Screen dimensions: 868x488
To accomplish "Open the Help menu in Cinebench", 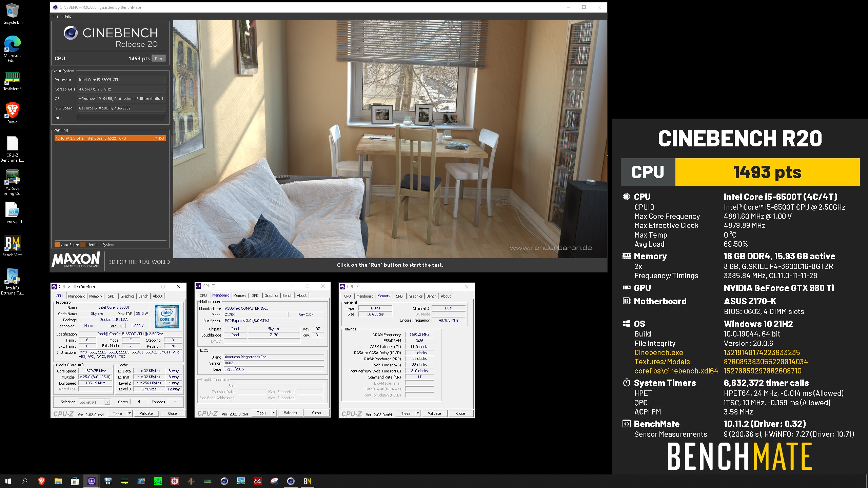I will click(67, 16).
